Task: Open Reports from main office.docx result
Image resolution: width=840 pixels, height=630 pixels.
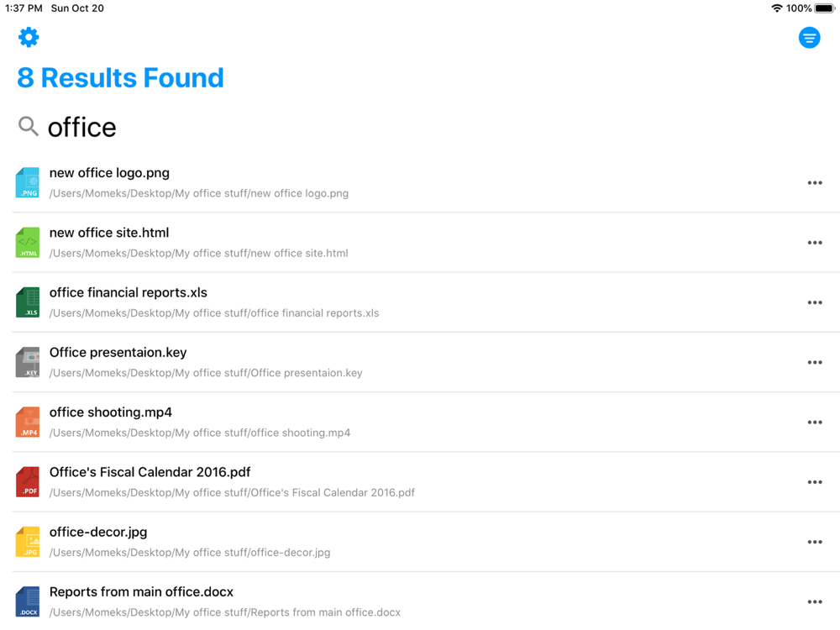Action: (x=141, y=592)
